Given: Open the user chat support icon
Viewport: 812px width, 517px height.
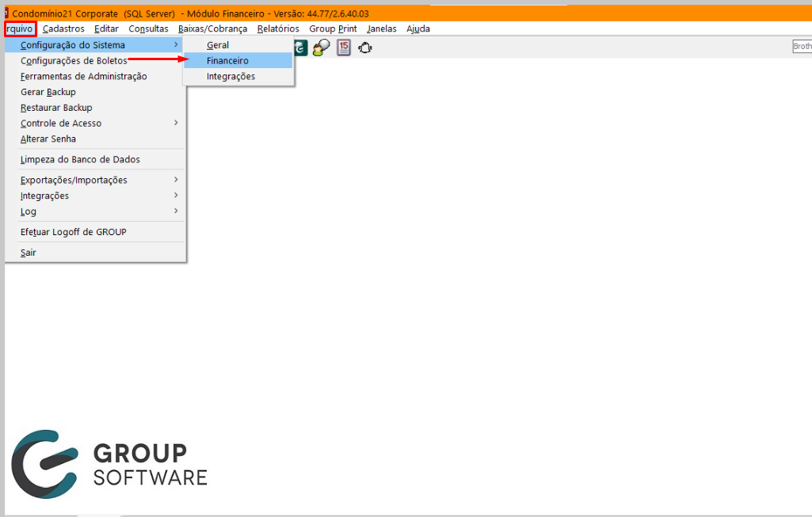Looking at the screenshot, I should click(321, 48).
